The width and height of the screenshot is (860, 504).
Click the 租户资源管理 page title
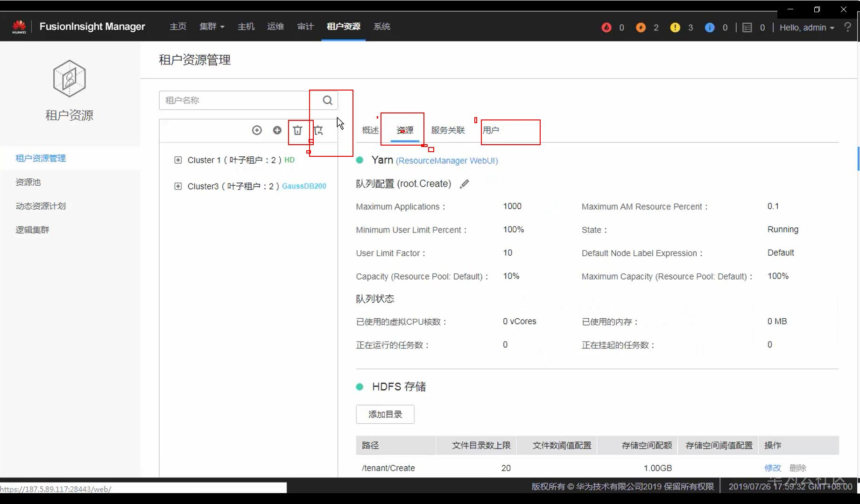click(195, 60)
